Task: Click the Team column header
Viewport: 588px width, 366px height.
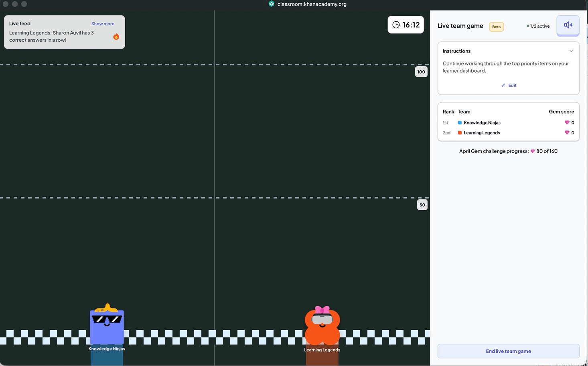Action: pos(464,112)
